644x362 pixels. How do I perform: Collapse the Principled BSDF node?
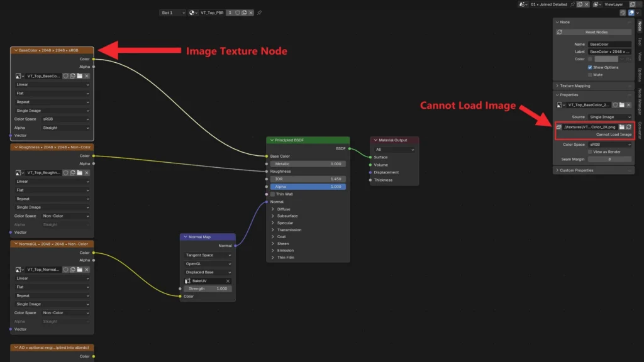272,140
